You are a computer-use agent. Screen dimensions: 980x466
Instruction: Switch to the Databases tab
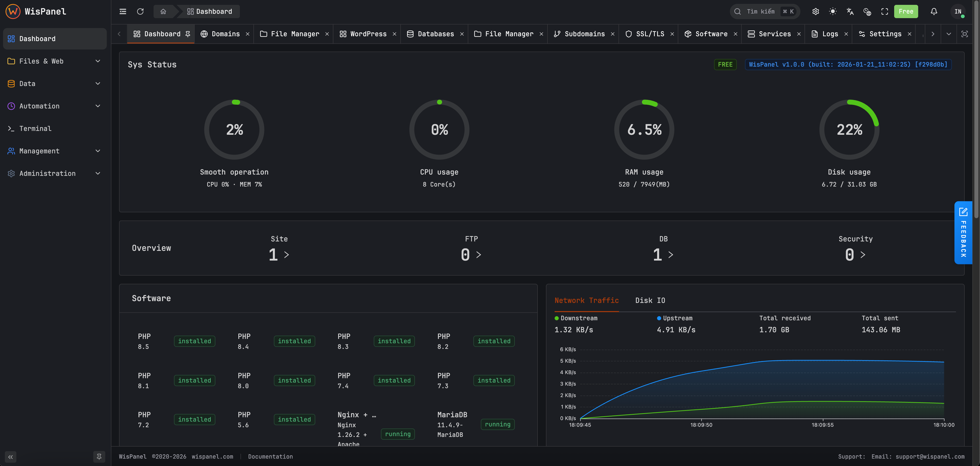(436, 34)
